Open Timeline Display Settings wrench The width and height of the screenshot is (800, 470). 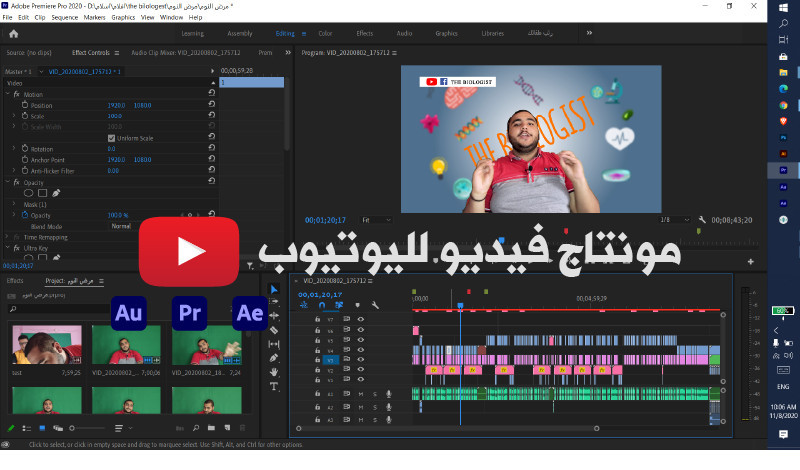point(375,305)
